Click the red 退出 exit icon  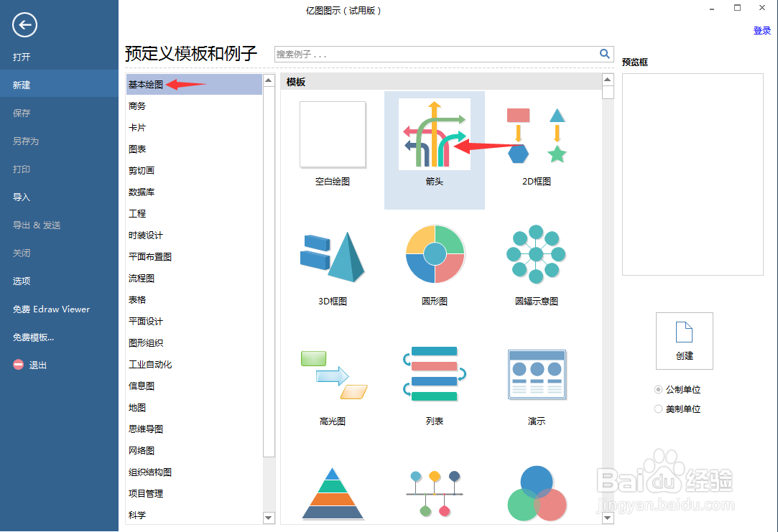[x=19, y=365]
